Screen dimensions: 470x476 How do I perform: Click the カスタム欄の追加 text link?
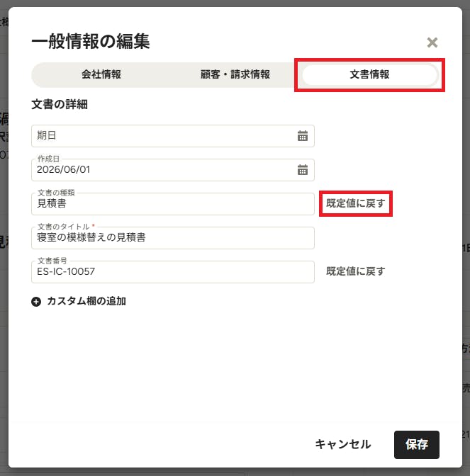tap(86, 301)
